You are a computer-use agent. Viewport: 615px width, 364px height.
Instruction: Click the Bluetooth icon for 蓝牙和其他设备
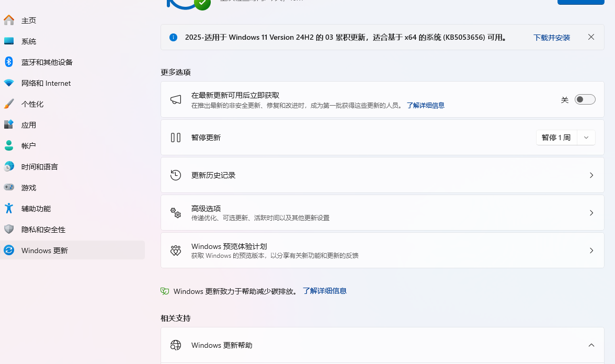8,62
